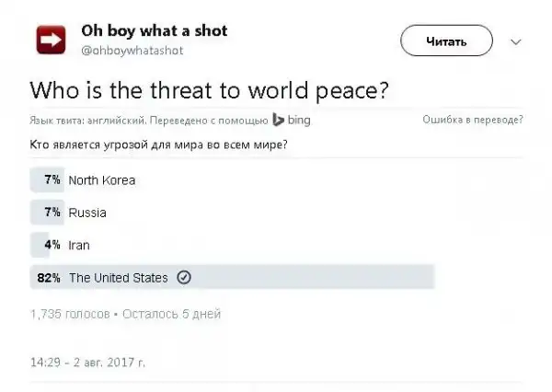This screenshot has height=392, width=552.
Task: Click the checkmark beside The United States
Action: pyautogui.click(x=183, y=277)
